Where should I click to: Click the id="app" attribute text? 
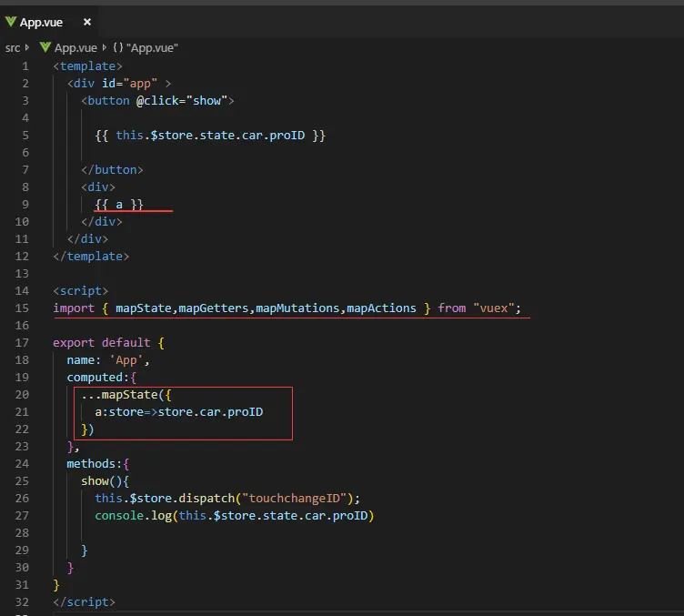click(x=129, y=84)
